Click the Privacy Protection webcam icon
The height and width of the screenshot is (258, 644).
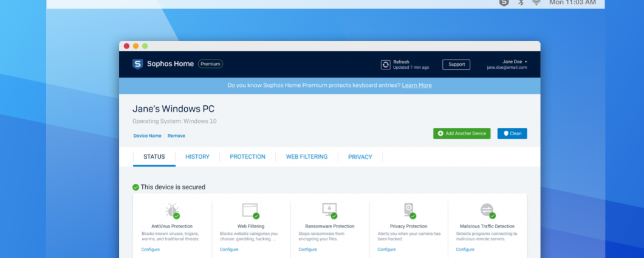[409, 211]
